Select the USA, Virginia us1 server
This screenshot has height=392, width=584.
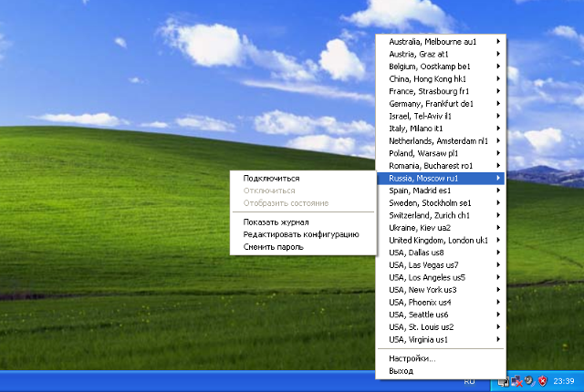tap(441, 339)
